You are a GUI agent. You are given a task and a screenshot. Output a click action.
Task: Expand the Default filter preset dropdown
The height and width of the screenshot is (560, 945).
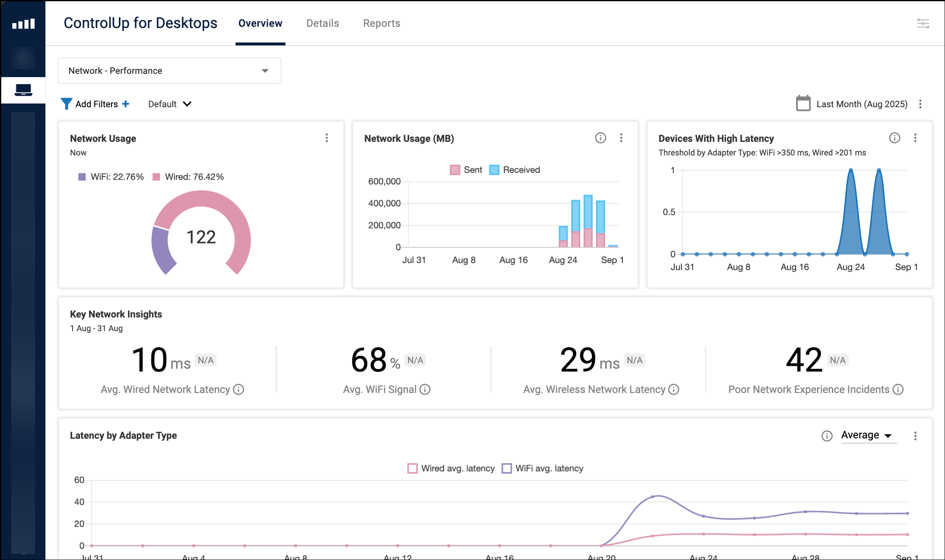click(170, 104)
